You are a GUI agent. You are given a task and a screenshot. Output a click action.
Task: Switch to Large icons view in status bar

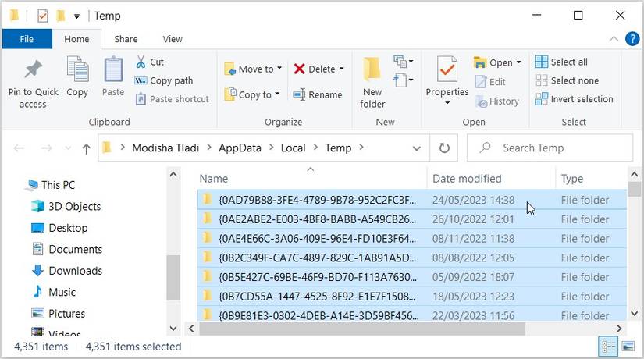click(628, 347)
